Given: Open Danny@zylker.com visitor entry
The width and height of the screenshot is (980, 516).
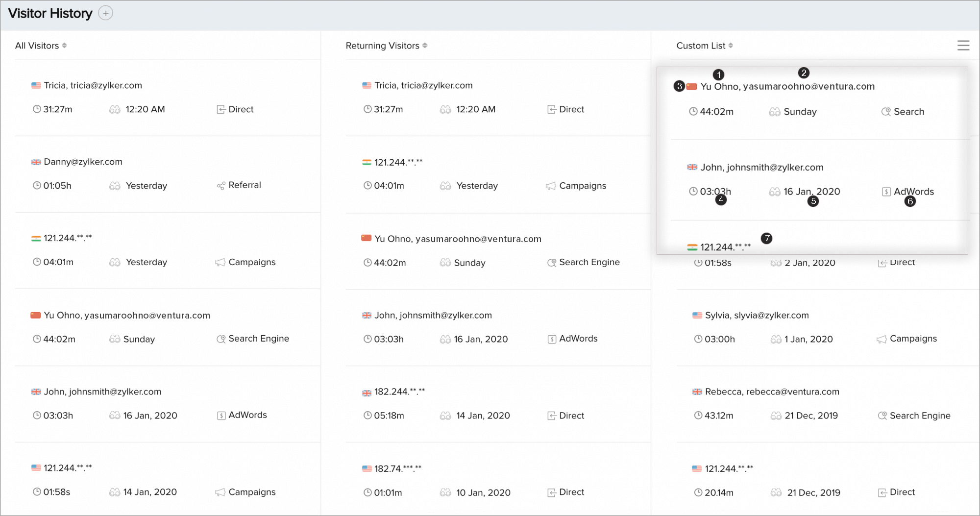Looking at the screenshot, I should pyautogui.click(x=83, y=162).
